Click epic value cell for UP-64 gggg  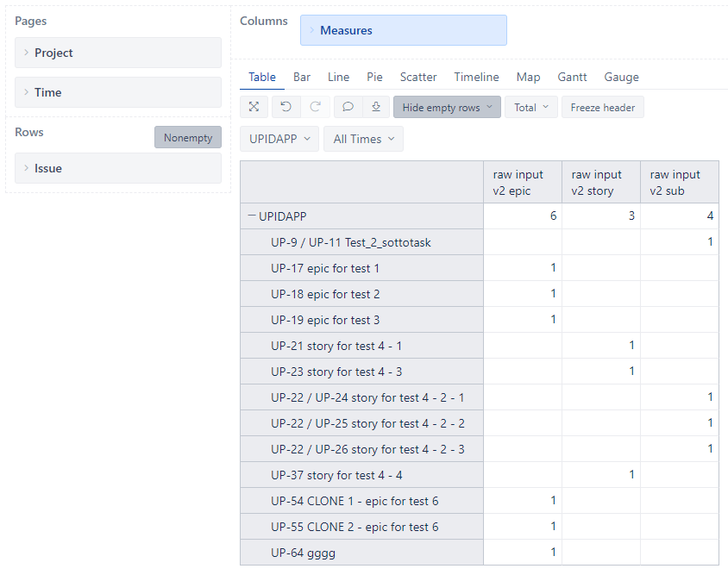(523, 553)
